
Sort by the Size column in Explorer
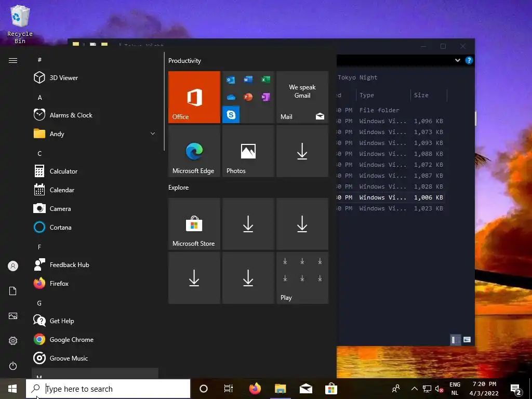429,96
